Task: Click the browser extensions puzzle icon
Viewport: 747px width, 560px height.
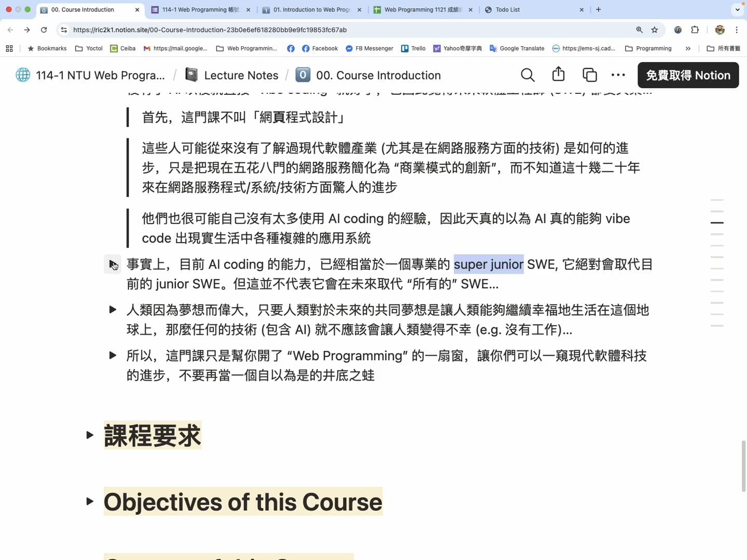Action: pos(695,30)
